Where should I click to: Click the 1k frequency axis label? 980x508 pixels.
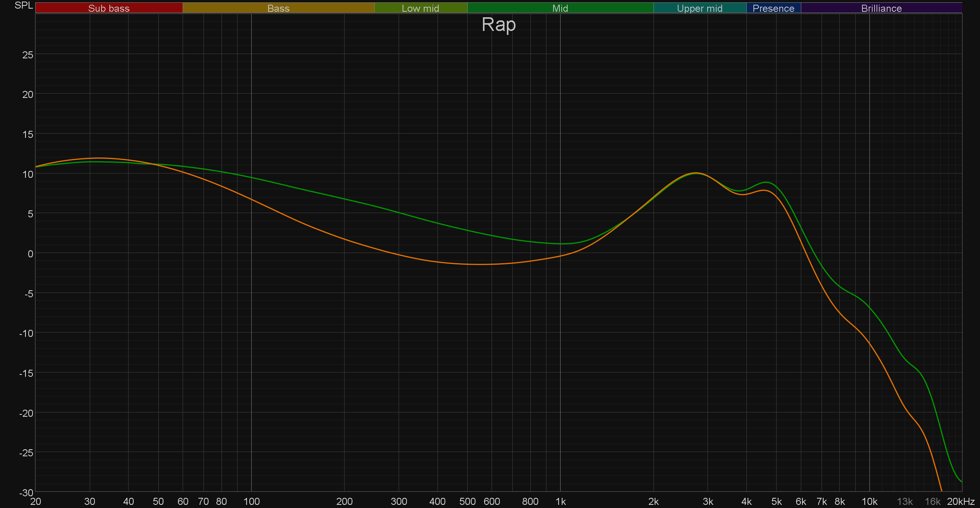click(561, 502)
